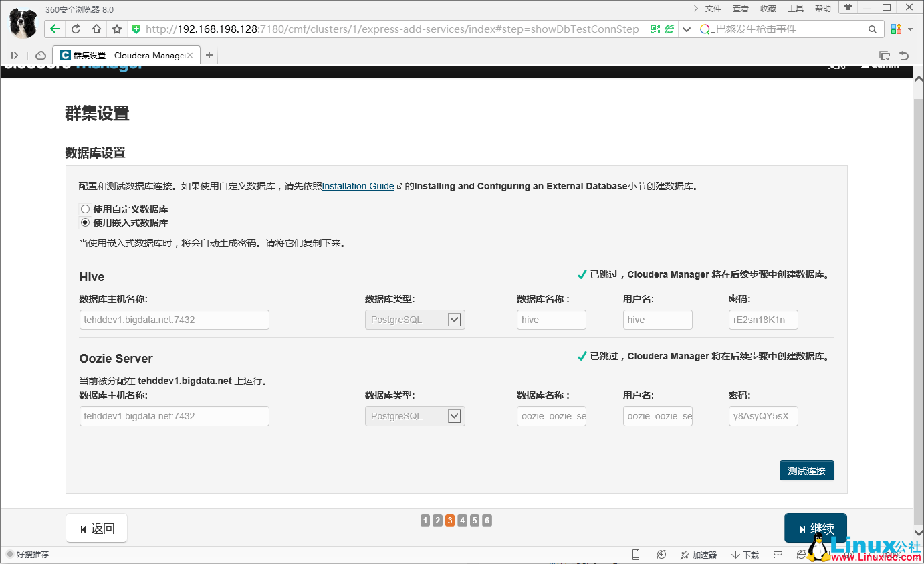Click the Hive database name input field
Viewport: 924px width, 564px height.
click(x=551, y=320)
